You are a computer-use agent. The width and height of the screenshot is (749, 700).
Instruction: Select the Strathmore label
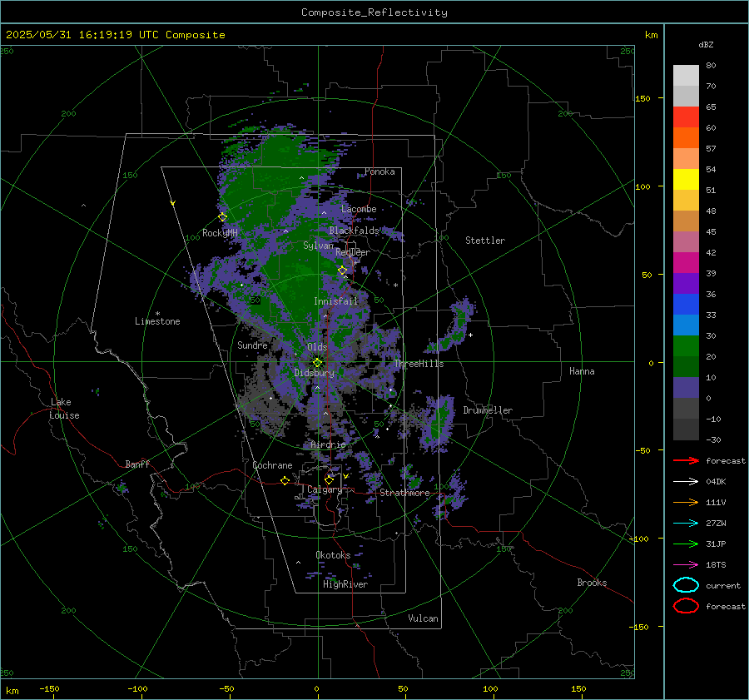coord(404,493)
